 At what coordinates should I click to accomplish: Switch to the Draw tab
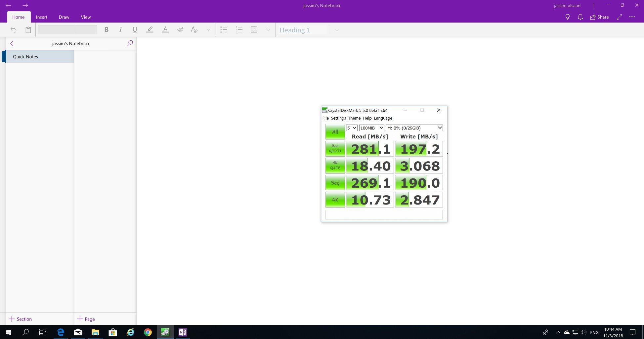(x=64, y=17)
